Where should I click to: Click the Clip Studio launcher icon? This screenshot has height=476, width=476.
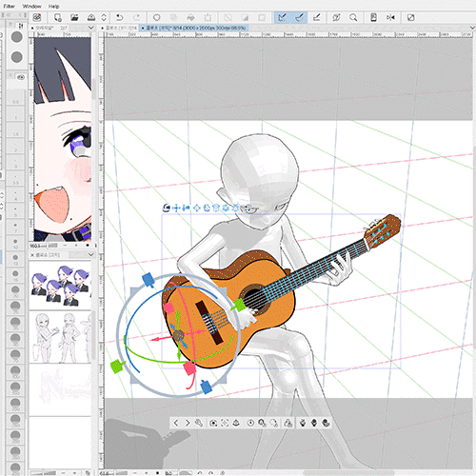coord(37,17)
